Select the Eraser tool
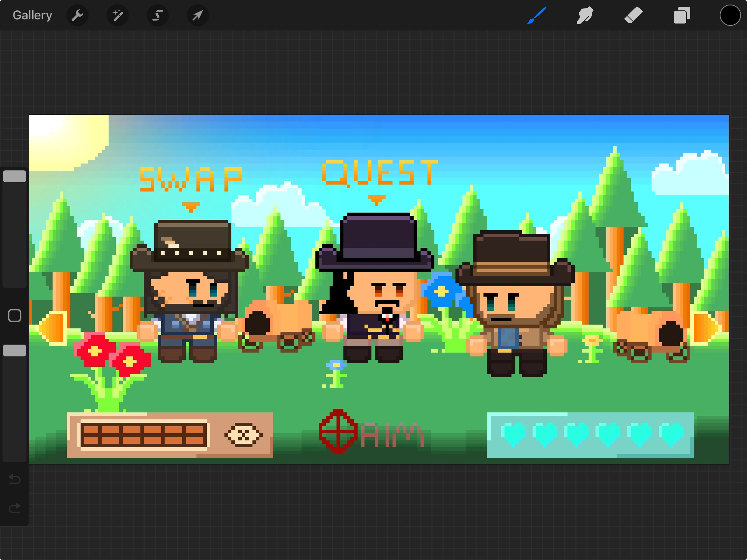The height and width of the screenshot is (560, 747). (633, 15)
